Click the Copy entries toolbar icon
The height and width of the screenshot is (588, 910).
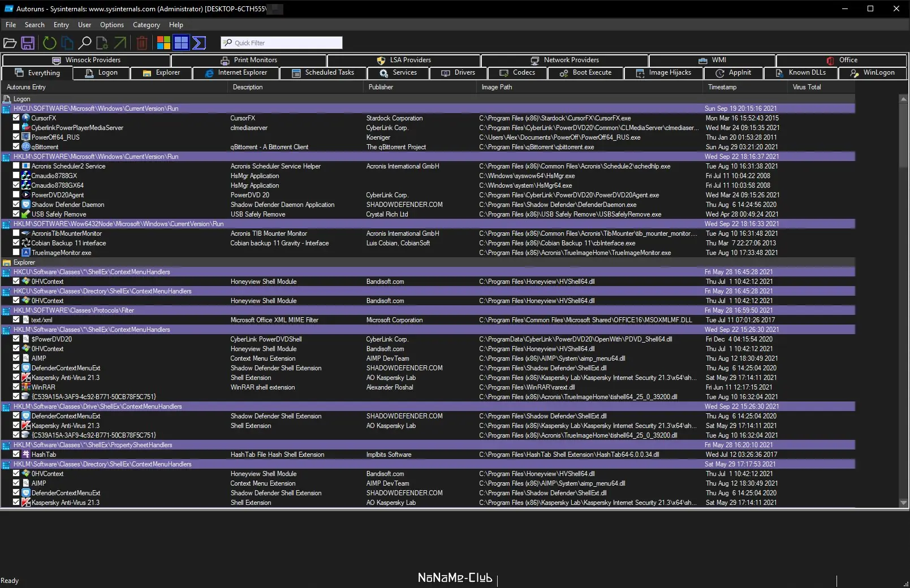(x=67, y=43)
